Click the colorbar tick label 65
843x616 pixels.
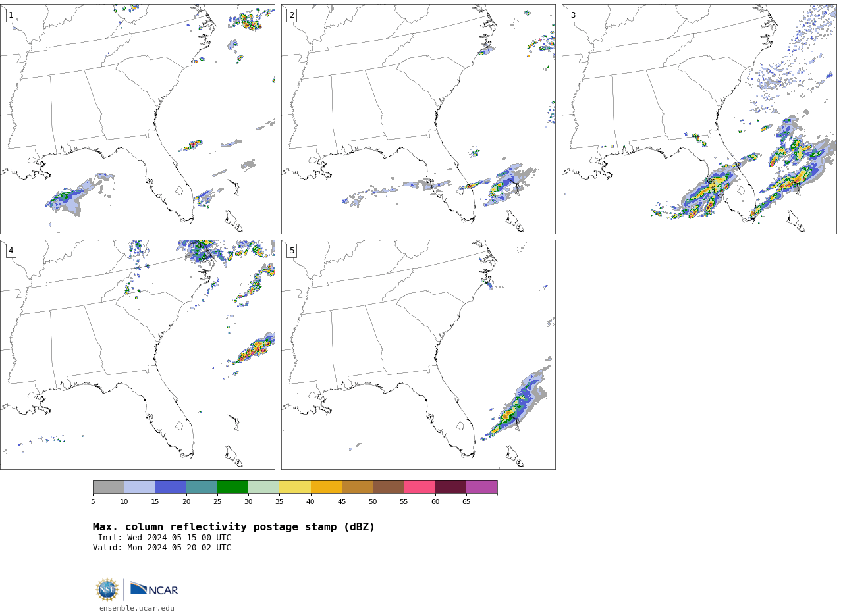pos(466,502)
